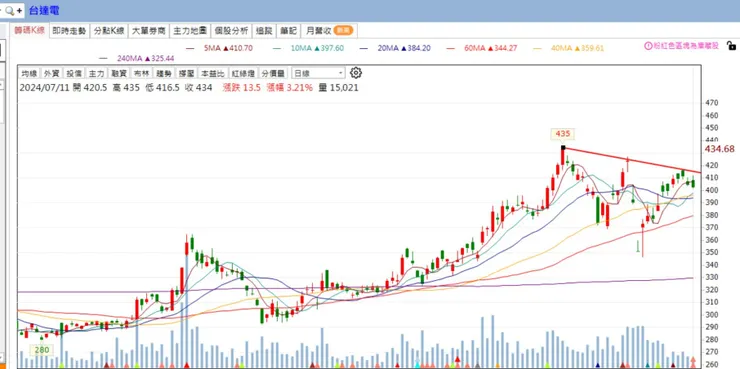The image size is (740, 369).
Task: Toggle 投信 investment trust overlay
Action: click(74, 73)
